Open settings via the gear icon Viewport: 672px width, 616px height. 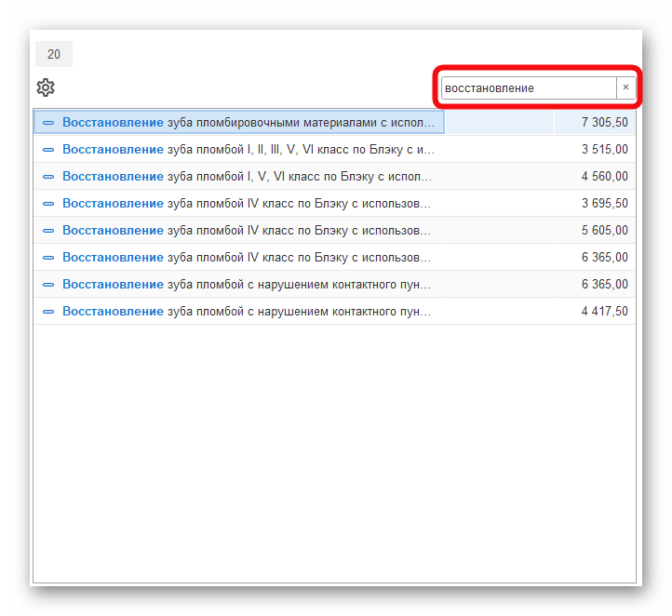(x=46, y=87)
